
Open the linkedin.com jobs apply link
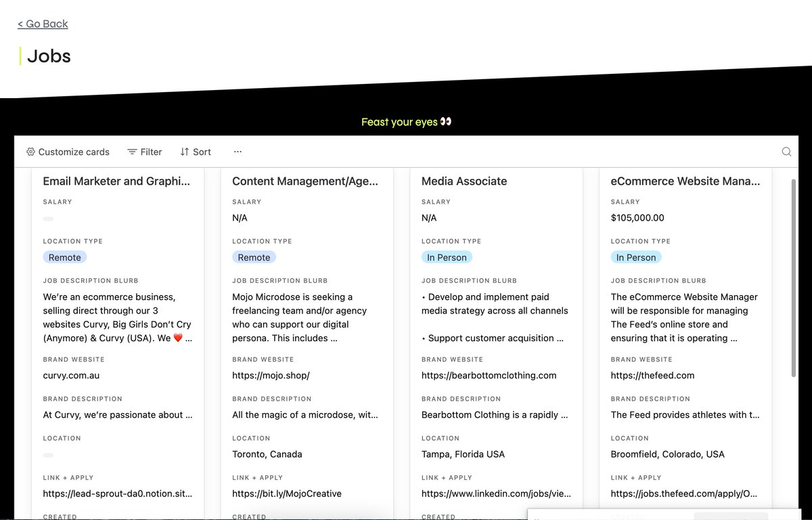tap(496, 494)
